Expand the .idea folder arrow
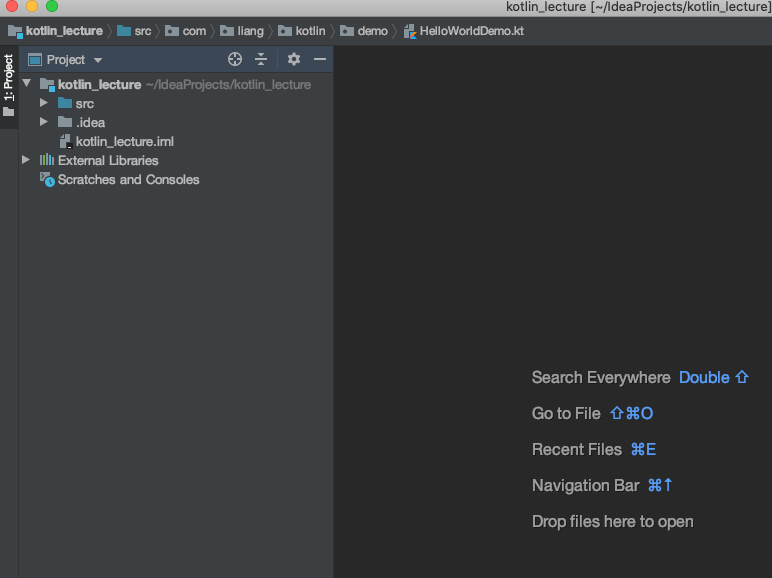The height and width of the screenshot is (578, 772). tap(44, 122)
